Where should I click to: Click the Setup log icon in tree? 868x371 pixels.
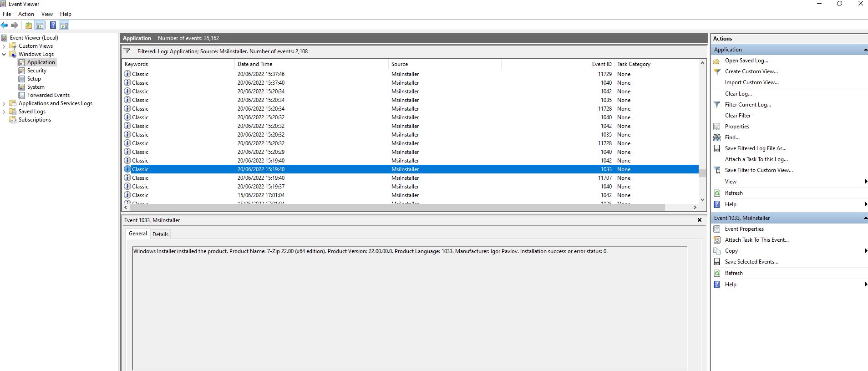(x=21, y=79)
